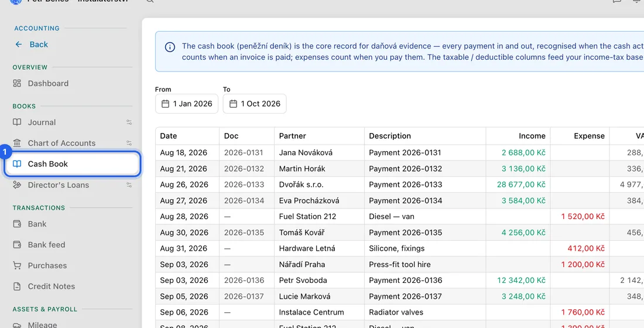Click the date Aug 18, 2026

(x=184, y=152)
